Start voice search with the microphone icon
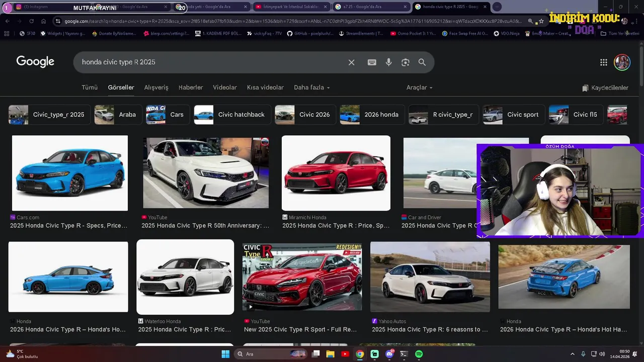This screenshot has height=362, width=644. (388, 62)
